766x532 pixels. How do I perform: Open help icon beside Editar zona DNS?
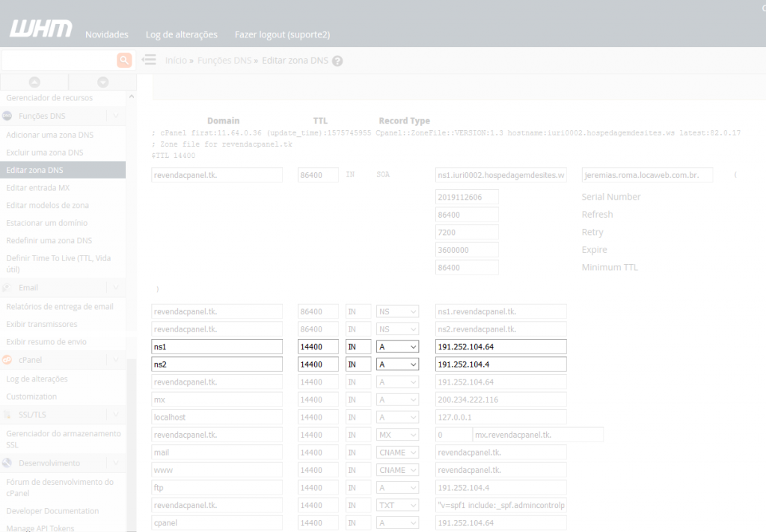click(x=337, y=61)
